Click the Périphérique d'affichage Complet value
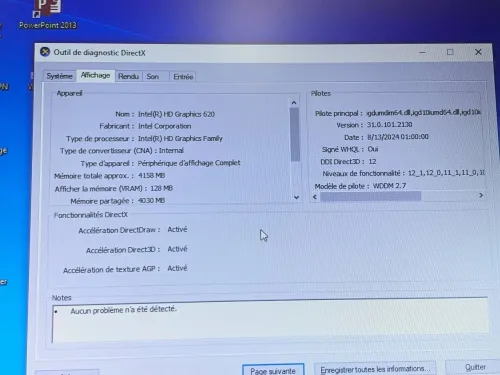The image size is (500, 375). pyautogui.click(x=189, y=163)
